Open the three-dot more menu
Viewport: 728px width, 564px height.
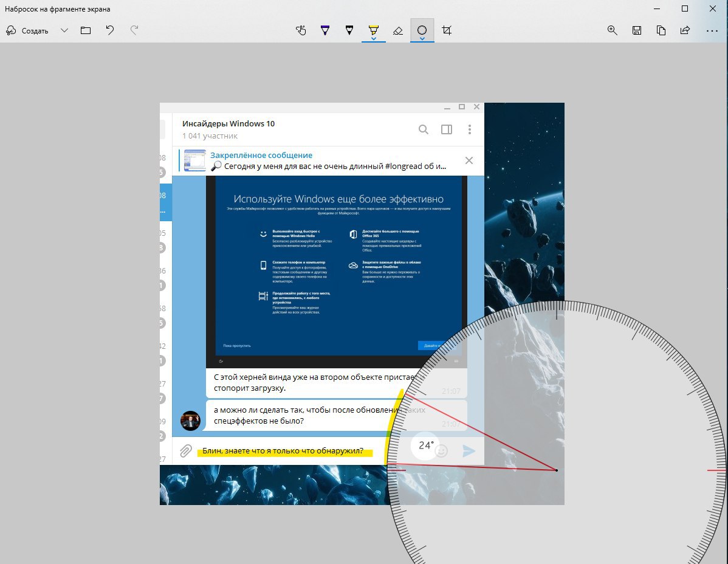(712, 30)
